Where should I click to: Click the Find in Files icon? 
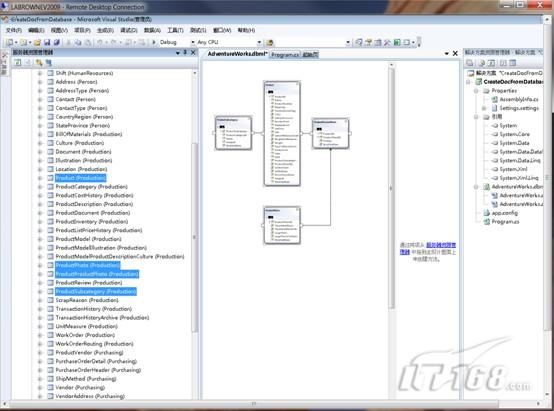270,42
